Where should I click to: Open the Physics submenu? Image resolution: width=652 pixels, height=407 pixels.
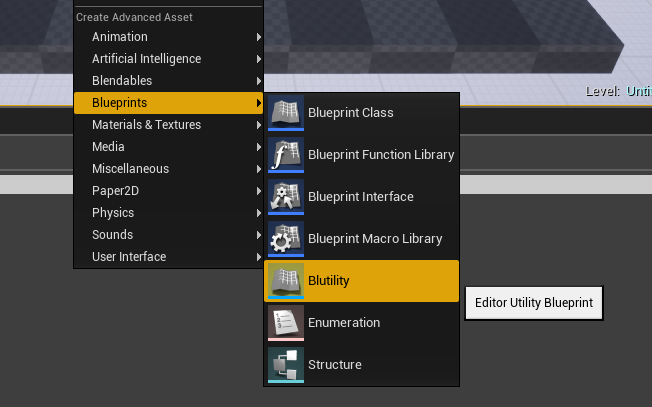[168, 213]
